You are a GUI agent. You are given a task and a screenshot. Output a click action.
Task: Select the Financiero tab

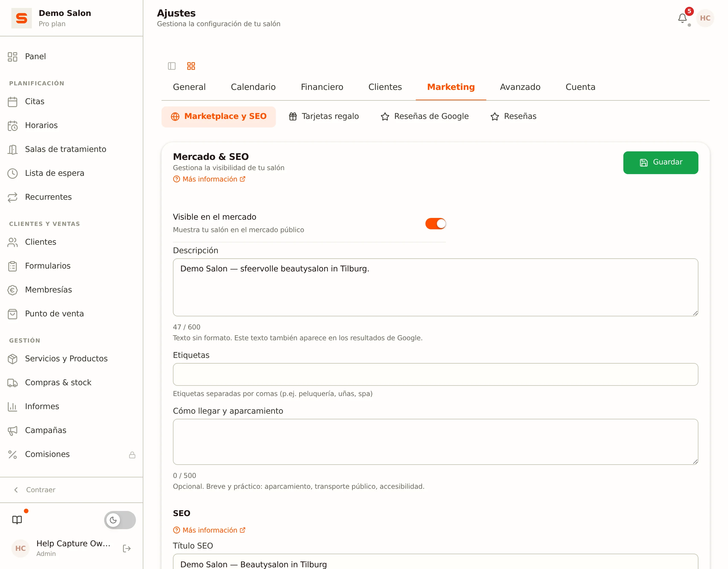[x=322, y=87]
